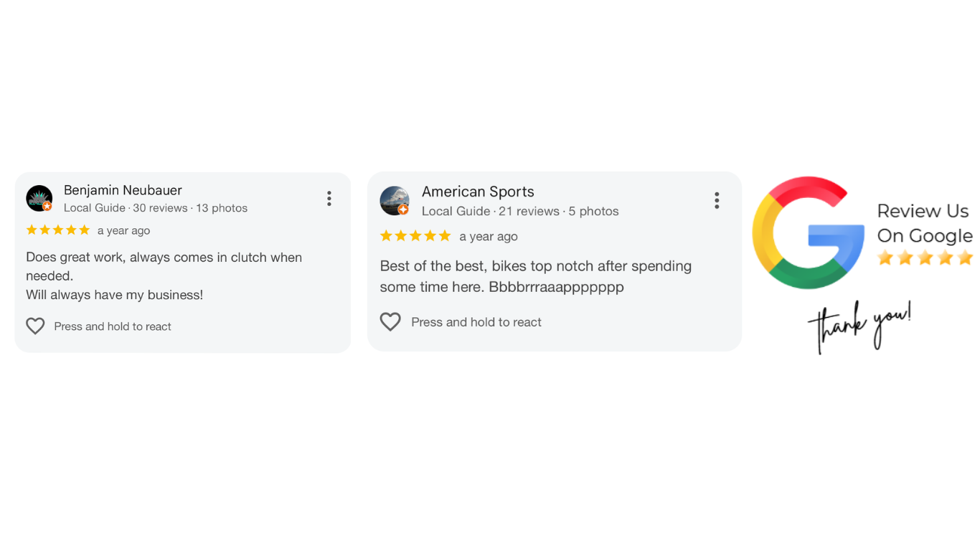Open Benjamin Neubauer's reviewer name link
This screenshot has width=980, height=551.
tap(123, 190)
